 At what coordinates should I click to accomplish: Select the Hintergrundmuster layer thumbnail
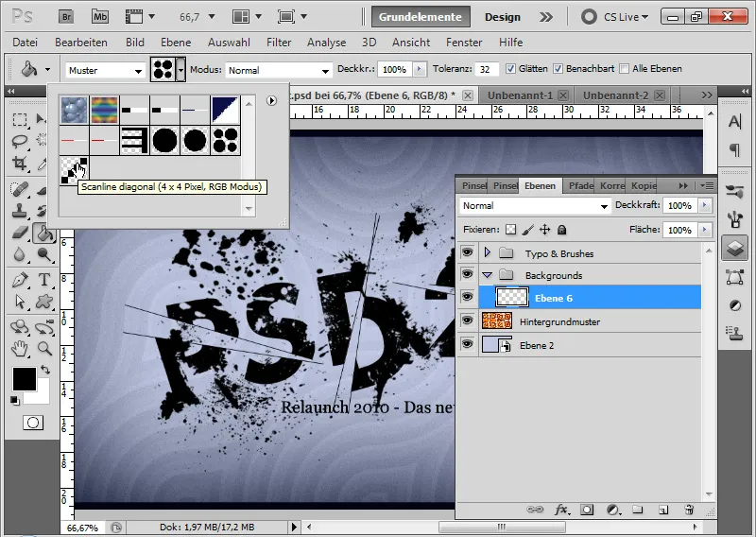coord(497,320)
